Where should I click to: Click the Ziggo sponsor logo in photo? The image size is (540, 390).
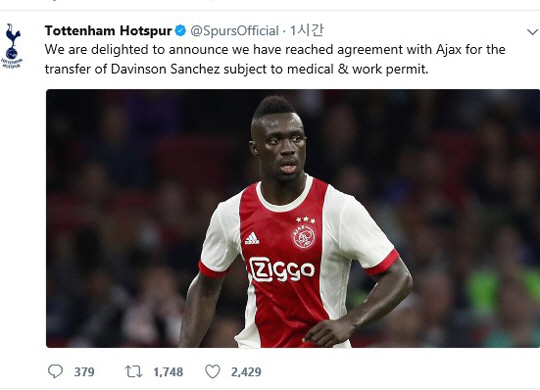(282, 269)
